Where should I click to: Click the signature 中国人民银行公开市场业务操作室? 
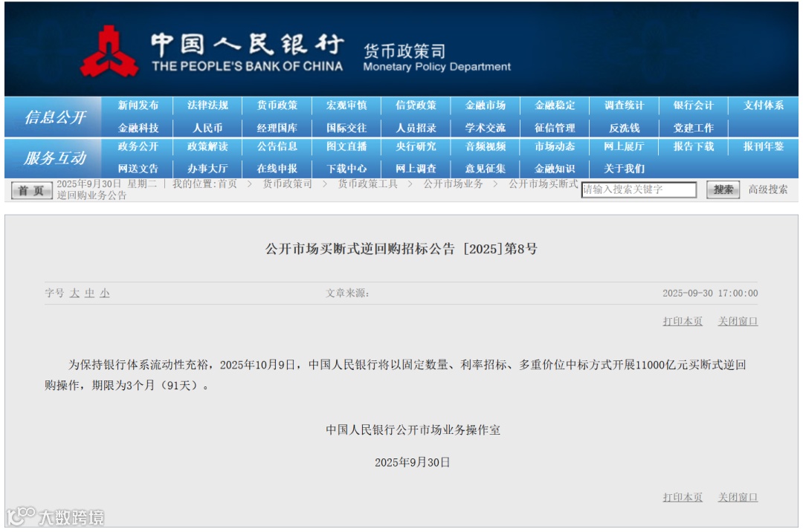pyautogui.click(x=413, y=429)
